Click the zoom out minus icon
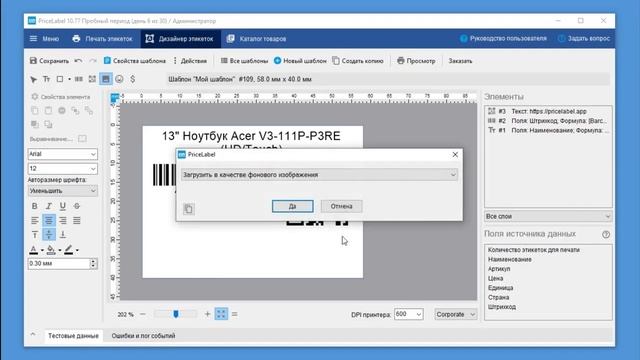 point(142,314)
